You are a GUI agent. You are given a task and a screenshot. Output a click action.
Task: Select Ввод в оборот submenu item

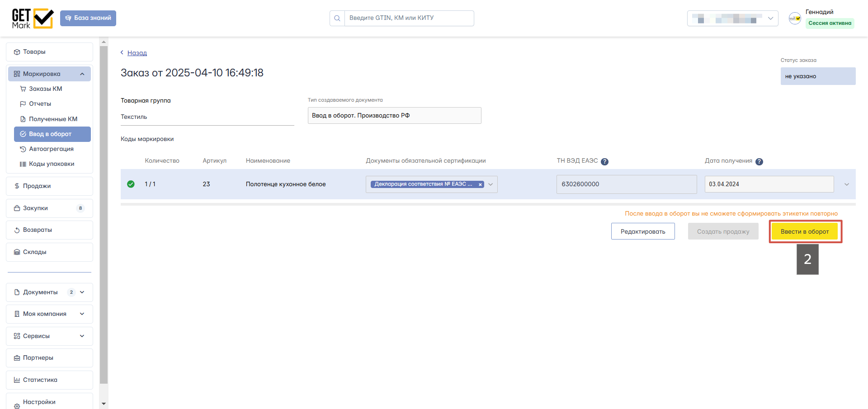(x=52, y=134)
